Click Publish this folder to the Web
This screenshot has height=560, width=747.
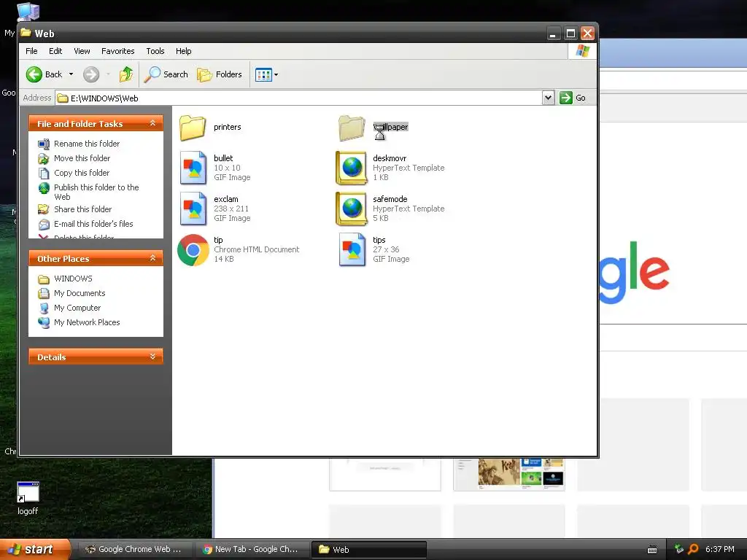96,192
